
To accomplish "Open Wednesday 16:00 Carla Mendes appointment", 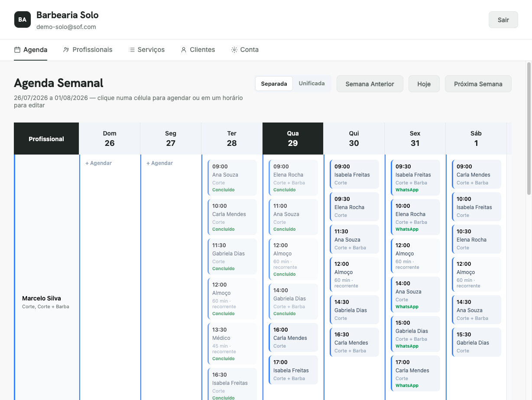I will [x=293, y=338].
